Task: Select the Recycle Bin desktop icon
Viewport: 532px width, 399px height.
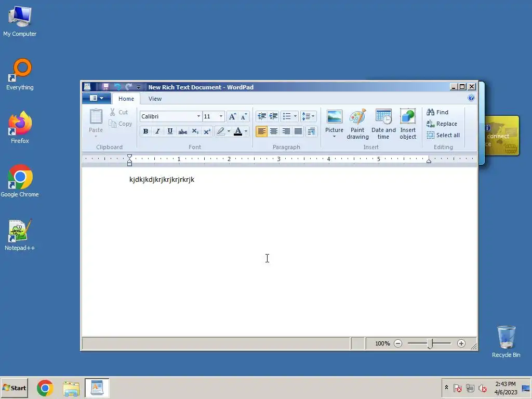Action: pos(506,342)
